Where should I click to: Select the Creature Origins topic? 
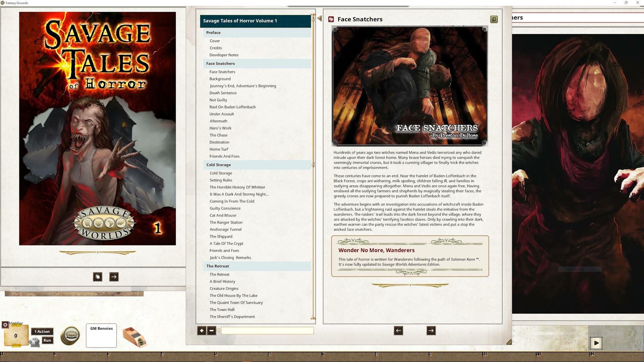point(224,288)
